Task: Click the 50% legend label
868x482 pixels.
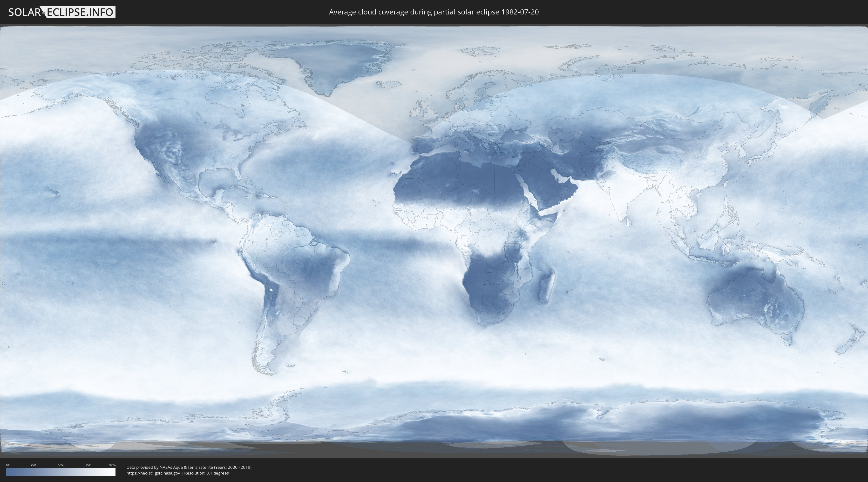Action: pos(61,465)
